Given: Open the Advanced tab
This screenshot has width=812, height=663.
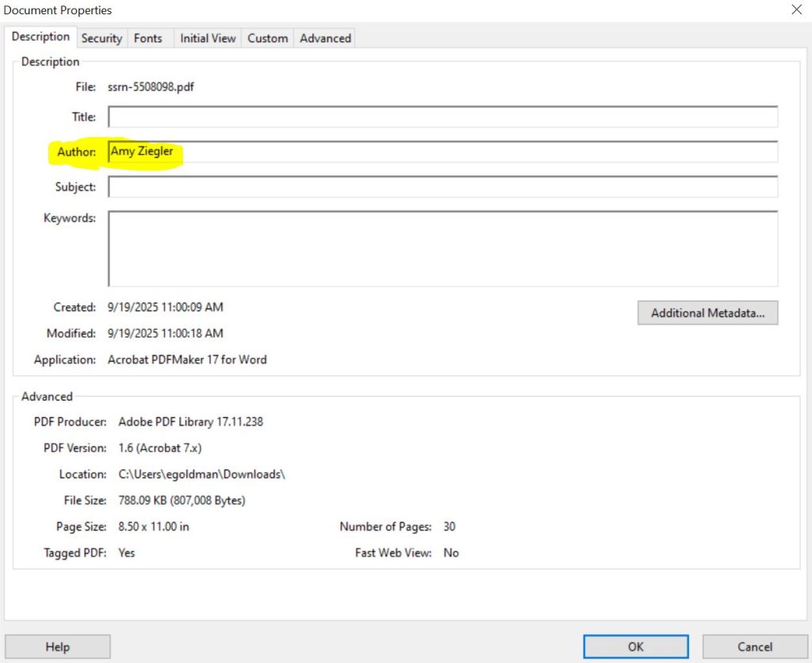Looking at the screenshot, I should point(325,38).
